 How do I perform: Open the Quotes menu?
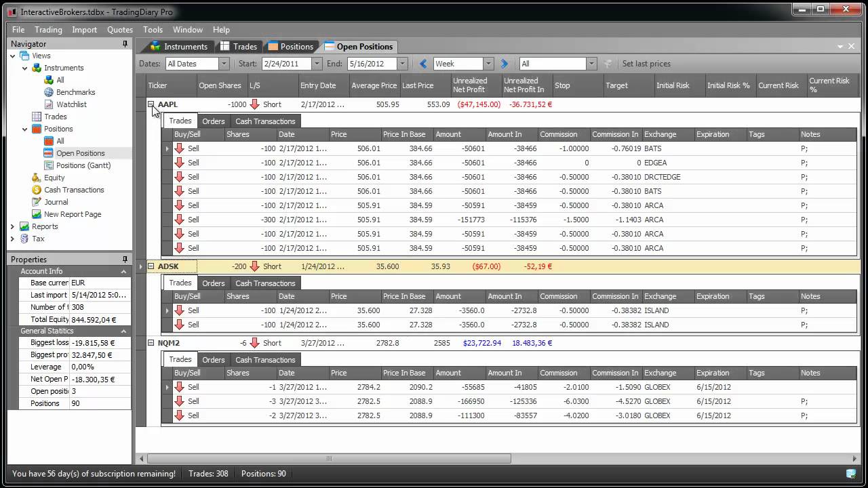[120, 30]
